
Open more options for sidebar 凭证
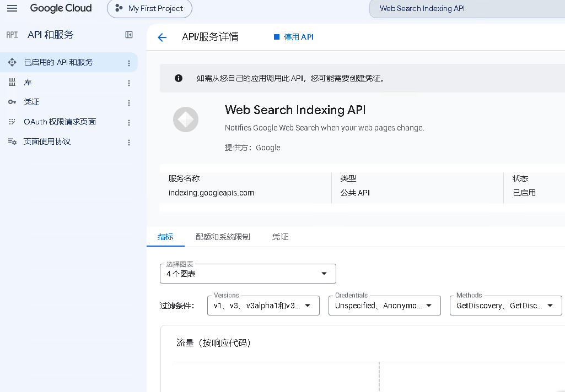[129, 103]
